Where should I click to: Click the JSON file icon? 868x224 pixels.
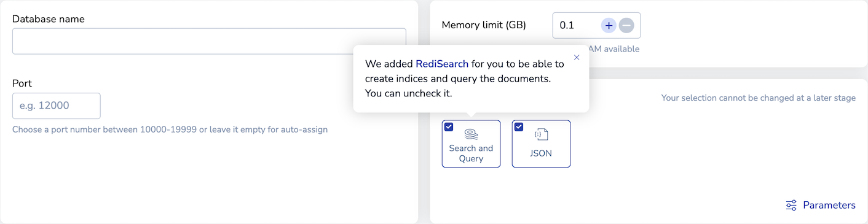click(541, 134)
